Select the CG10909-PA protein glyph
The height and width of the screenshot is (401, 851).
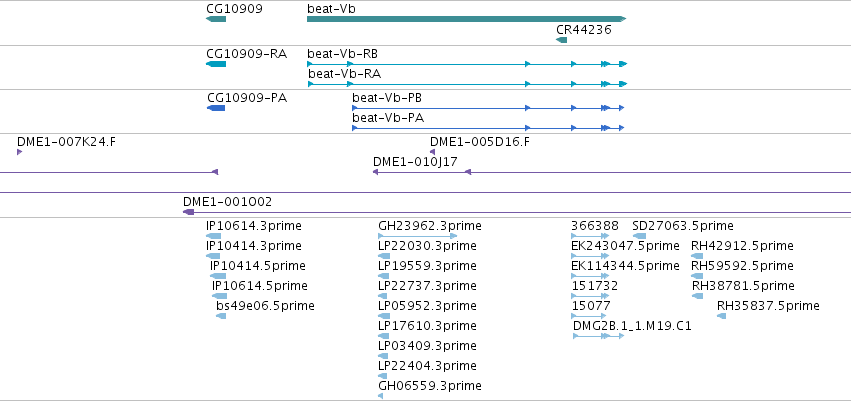point(216,108)
